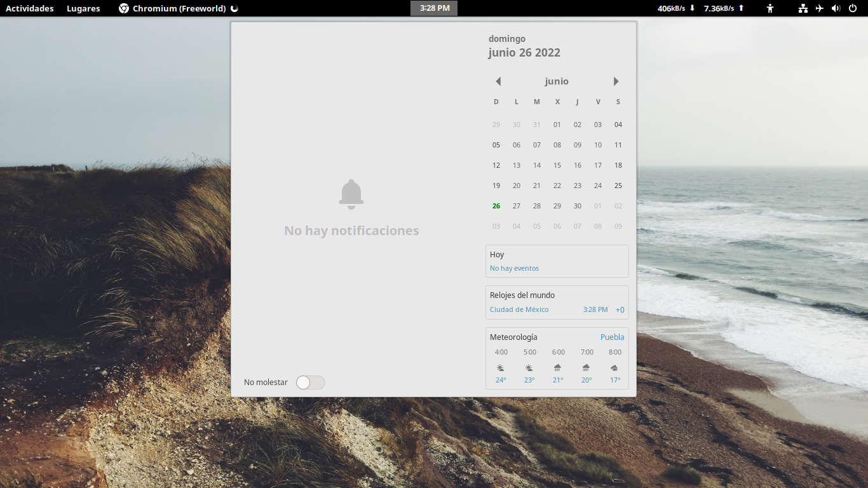
Task: Click the 7.36kB/s upload speed text
Action: (x=719, y=8)
